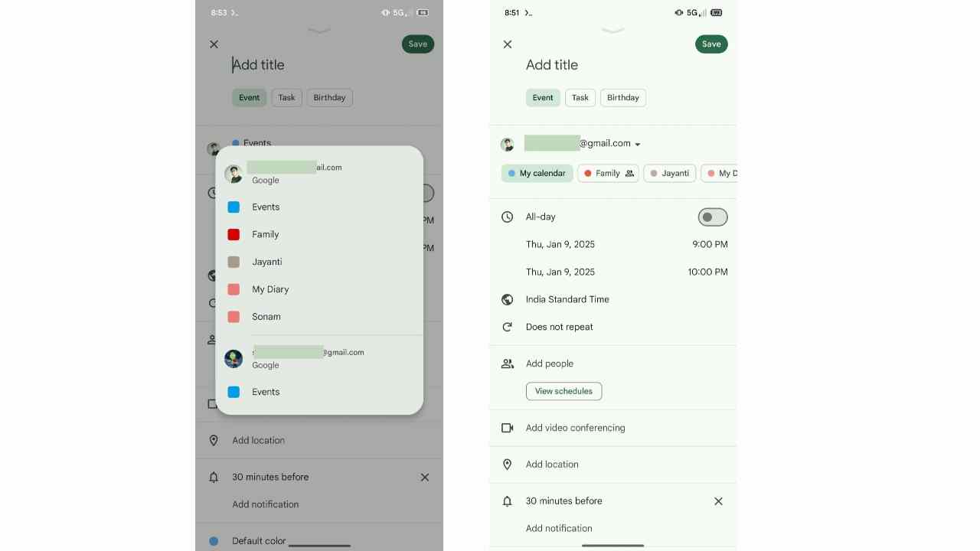Image resolution: width=980 pixels, height=551 pixels.
Task: Choose Events calendar under first account popup
Action: (x=319, y=207)
